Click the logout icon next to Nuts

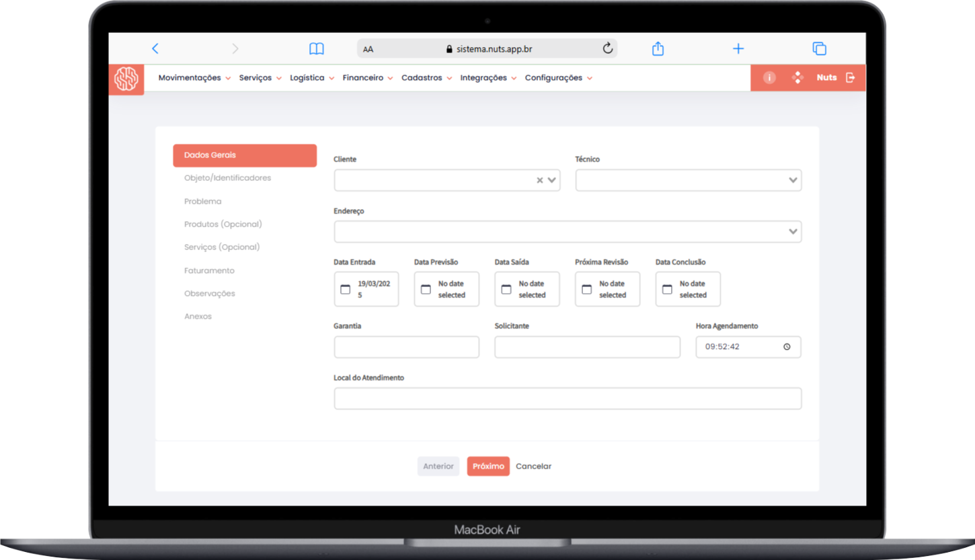(851, 78)
